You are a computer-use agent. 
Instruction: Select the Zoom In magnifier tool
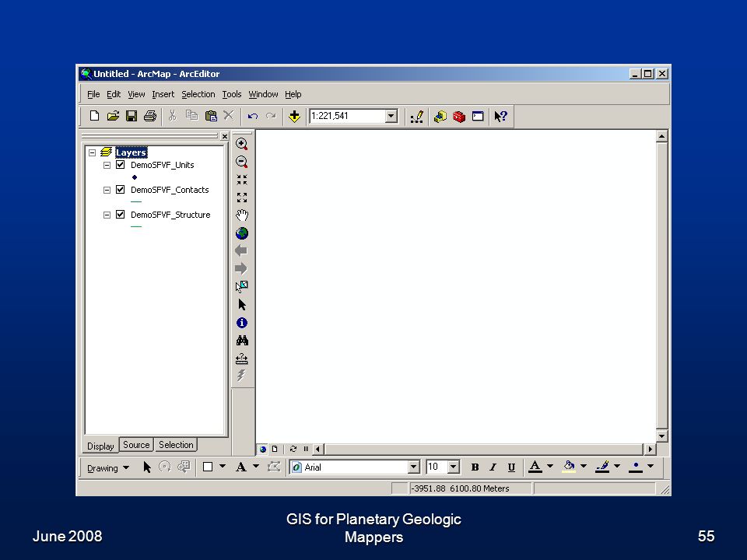[241, 144]
